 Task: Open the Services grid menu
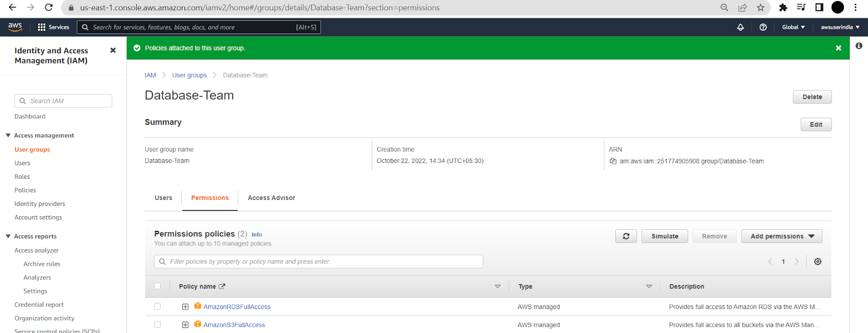53,27
